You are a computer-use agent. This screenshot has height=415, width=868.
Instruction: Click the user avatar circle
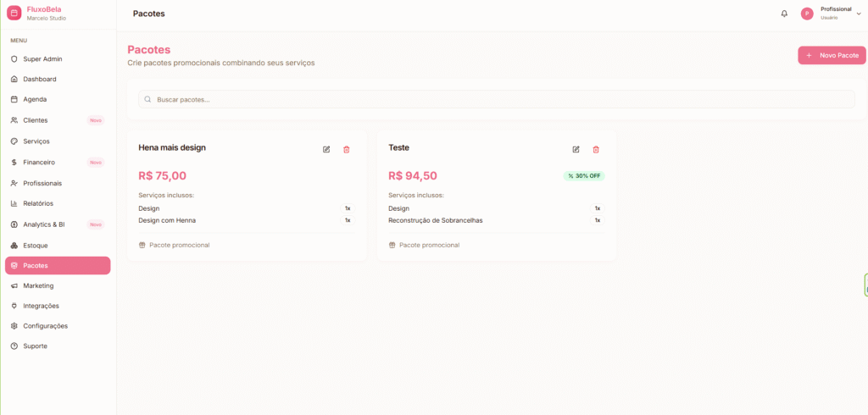click(807, 14)
